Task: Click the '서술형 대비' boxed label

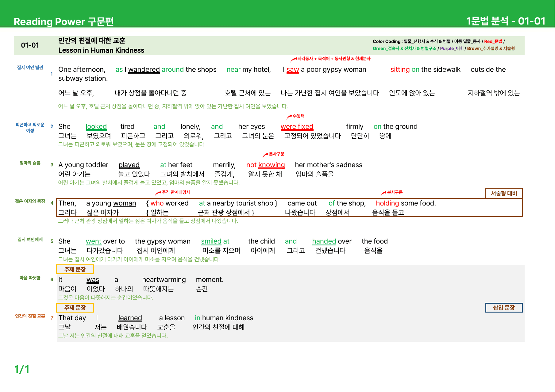Action: point(504,193)
